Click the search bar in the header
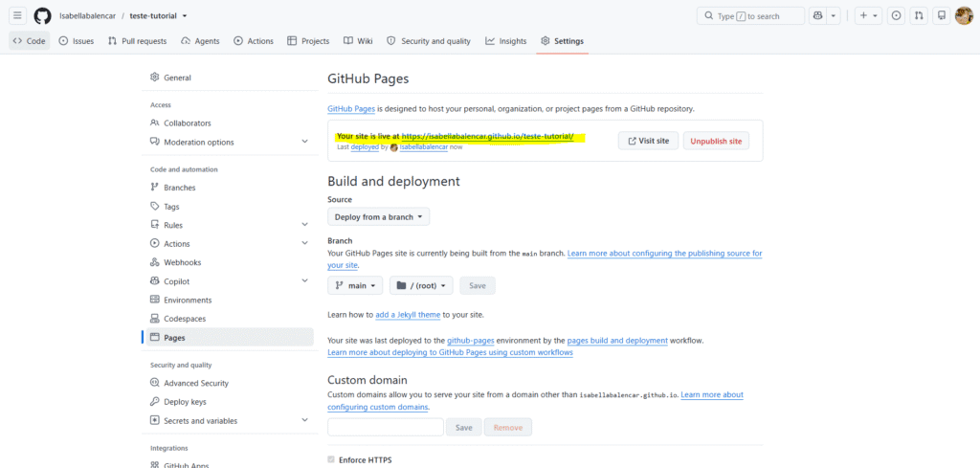 pyautogui.click(x=750, y=15)
